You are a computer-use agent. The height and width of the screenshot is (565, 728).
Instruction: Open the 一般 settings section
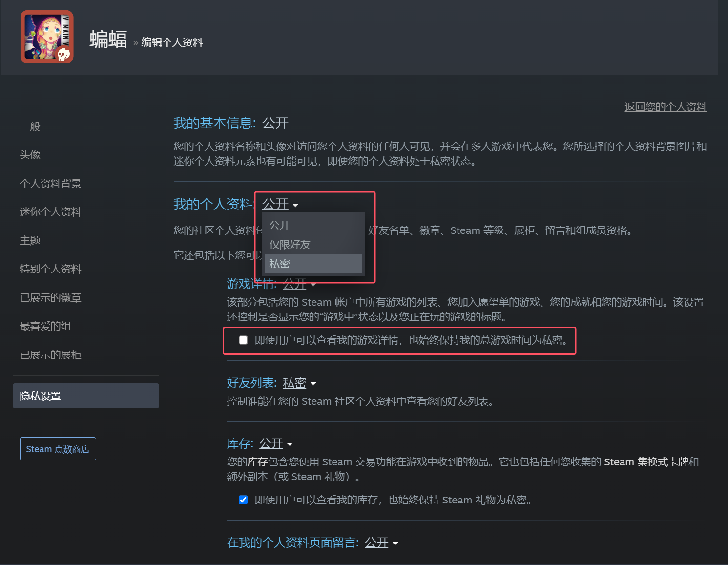tap(30, 126)
